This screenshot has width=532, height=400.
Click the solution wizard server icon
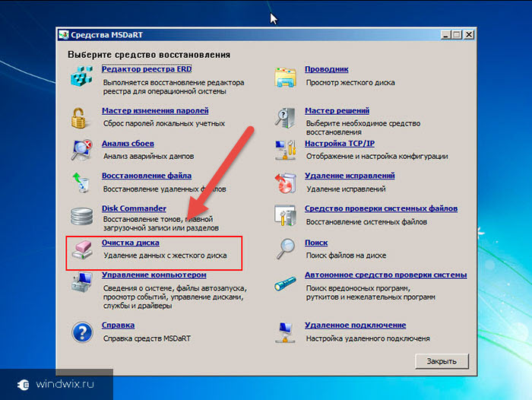(x=285, y=118)
